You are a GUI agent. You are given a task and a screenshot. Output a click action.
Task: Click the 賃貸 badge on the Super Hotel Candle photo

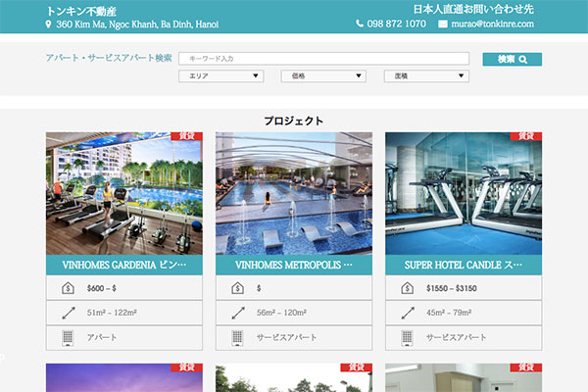525,136
